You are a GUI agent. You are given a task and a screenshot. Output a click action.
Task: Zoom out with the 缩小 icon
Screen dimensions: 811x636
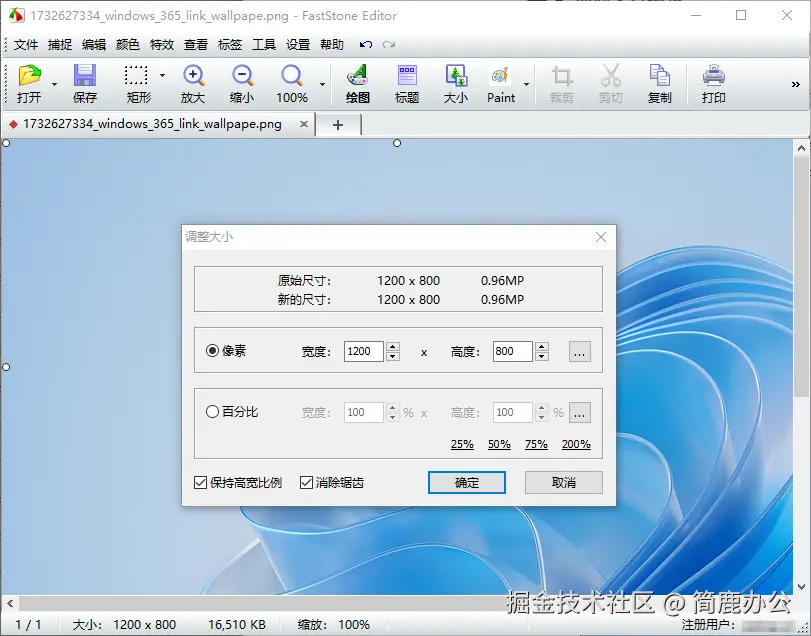tap(242, 83)
